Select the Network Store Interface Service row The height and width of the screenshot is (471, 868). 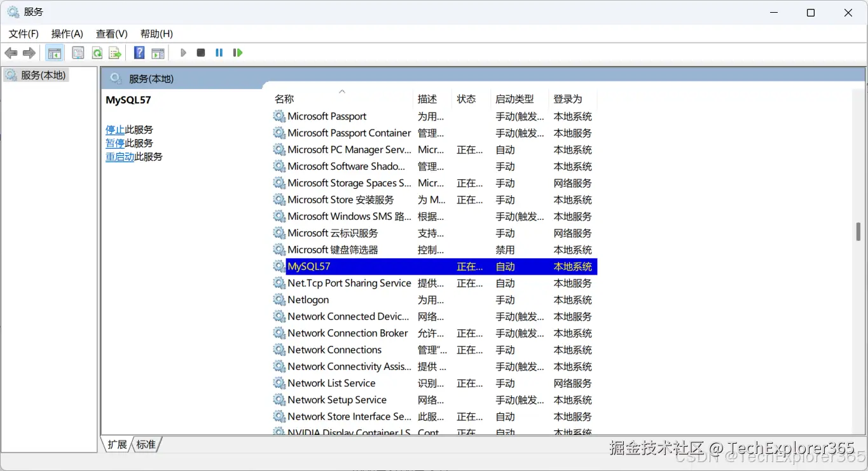434,417
